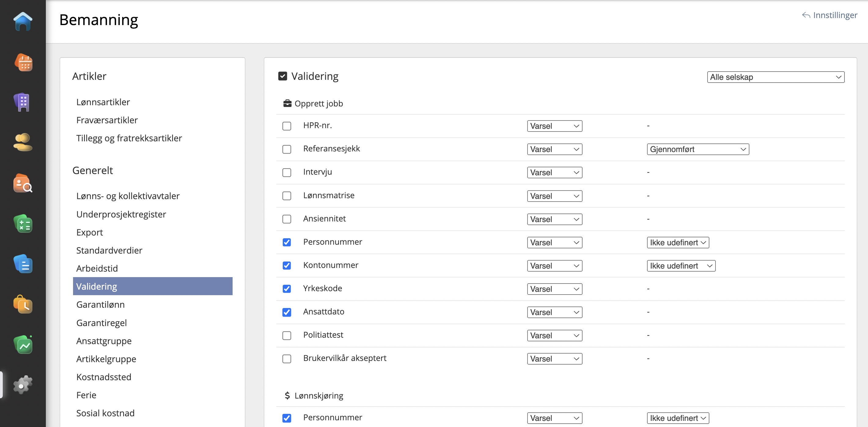
Task: Click the orange clock icon
Action: (x=23, y=305)
